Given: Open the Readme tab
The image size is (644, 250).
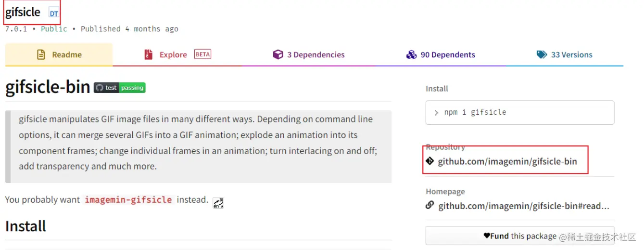Looking at the screenshot, I should coord(59,54).
